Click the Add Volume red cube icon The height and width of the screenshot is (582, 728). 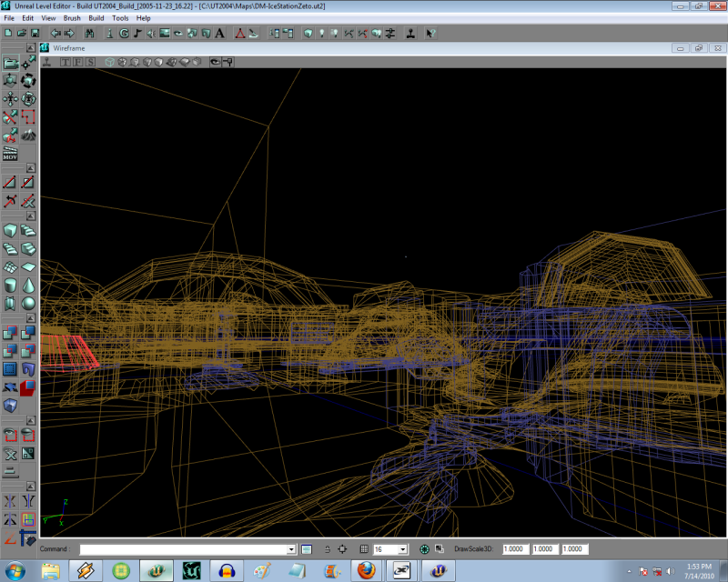(29, 387)
